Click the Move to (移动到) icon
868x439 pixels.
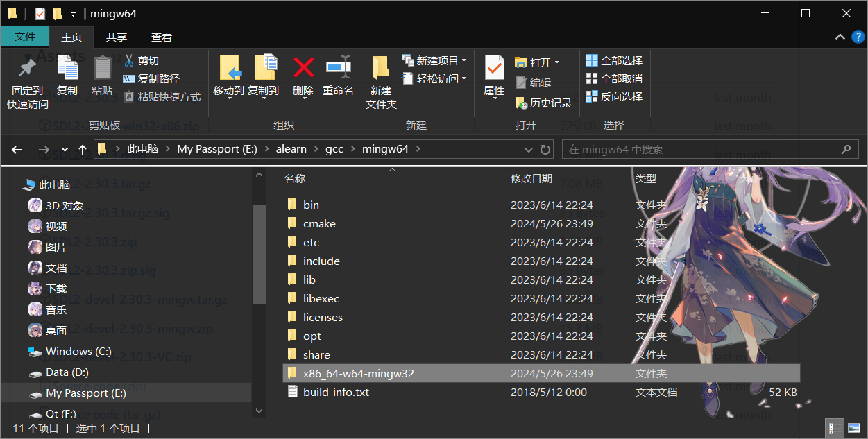click(230, 68)
